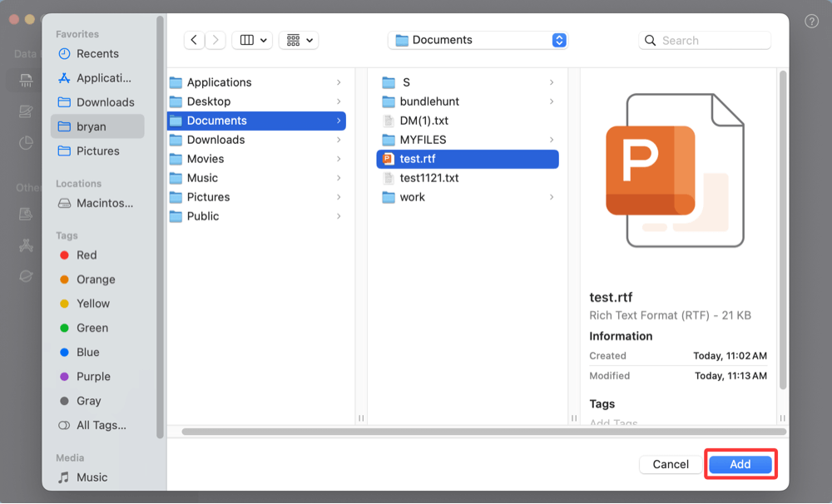Select the Music media item
The height and width of the screenshot is (504, 832).
[92, 477]
